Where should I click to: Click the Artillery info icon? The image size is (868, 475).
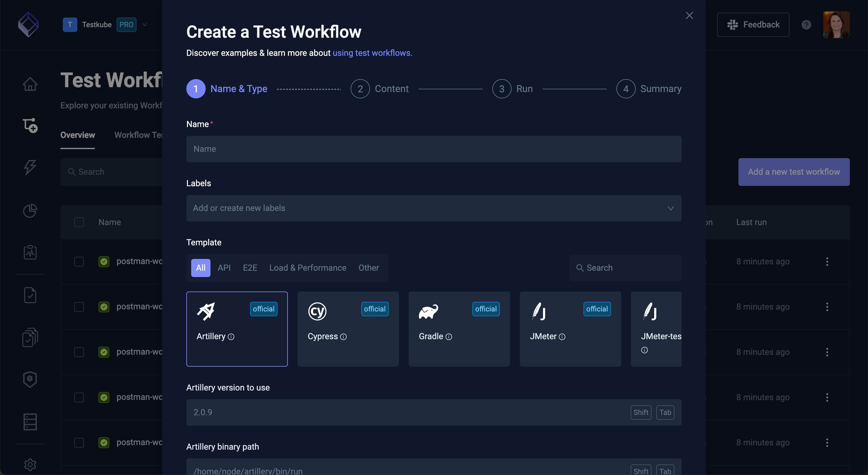(231, 337)
